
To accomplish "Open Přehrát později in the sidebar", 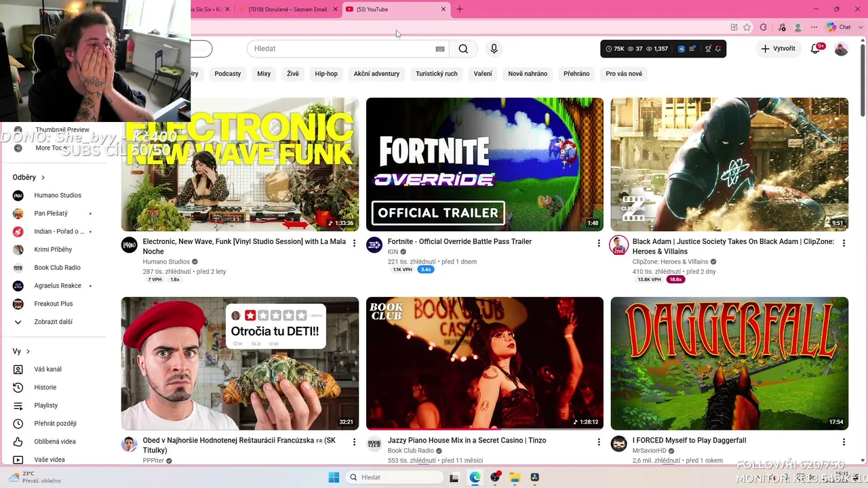I will (x=54, y=424).
